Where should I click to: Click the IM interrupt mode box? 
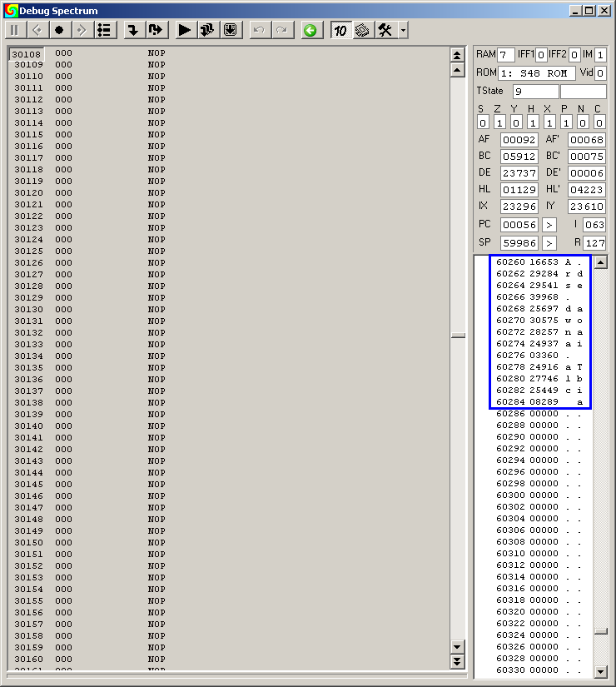tap(600, 55)
